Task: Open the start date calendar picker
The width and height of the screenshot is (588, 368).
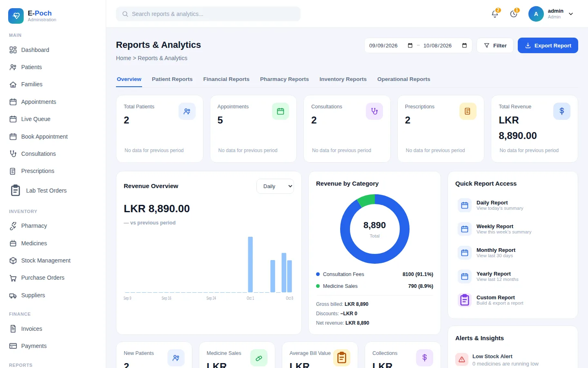Action: 410,45
